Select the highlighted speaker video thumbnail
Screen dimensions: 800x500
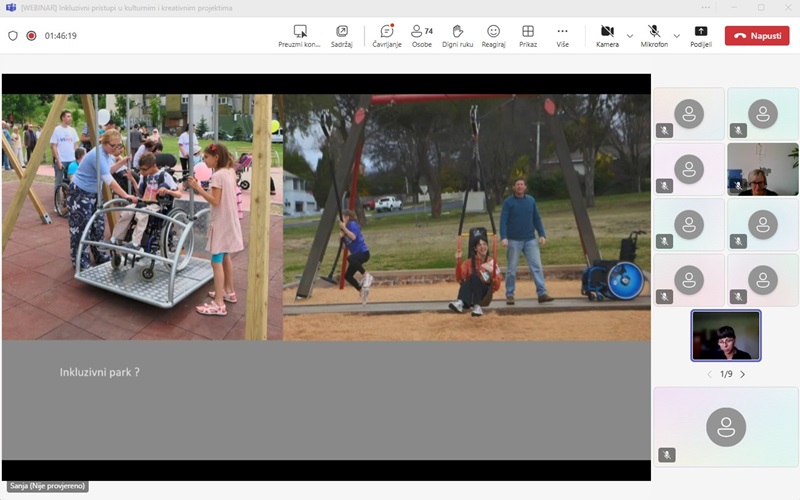(725, 335)
